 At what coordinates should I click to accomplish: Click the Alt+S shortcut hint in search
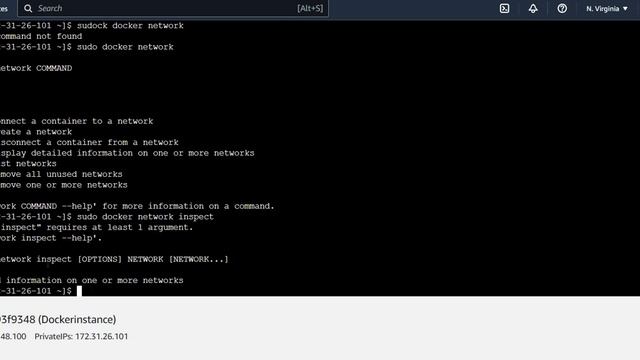coord(310,8)
